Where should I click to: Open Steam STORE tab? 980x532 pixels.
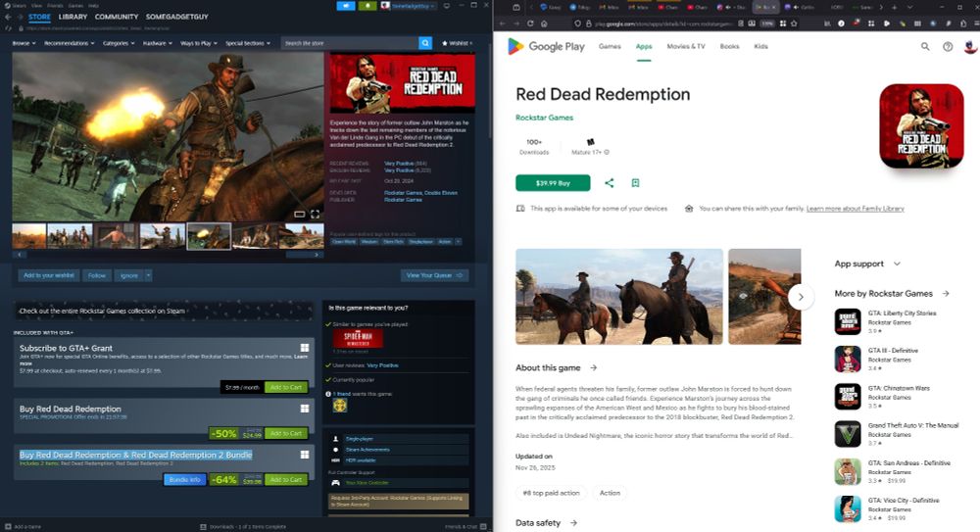click(x=39, y=17)
